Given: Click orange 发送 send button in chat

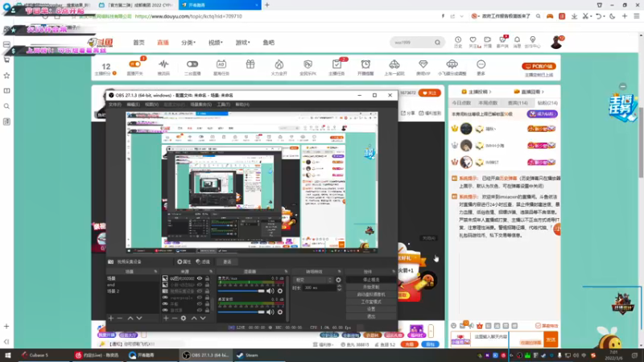Looking at the screenshot, I should 551,339.
